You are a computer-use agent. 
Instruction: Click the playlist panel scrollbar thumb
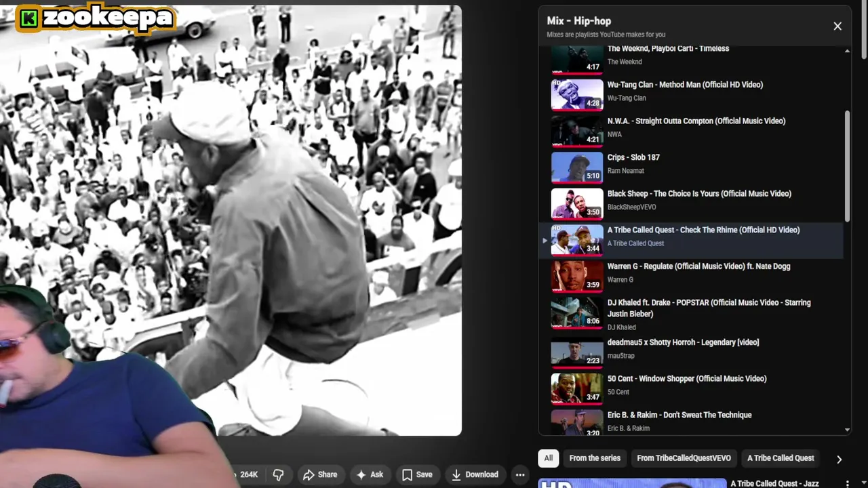click(x=847, y=166)
